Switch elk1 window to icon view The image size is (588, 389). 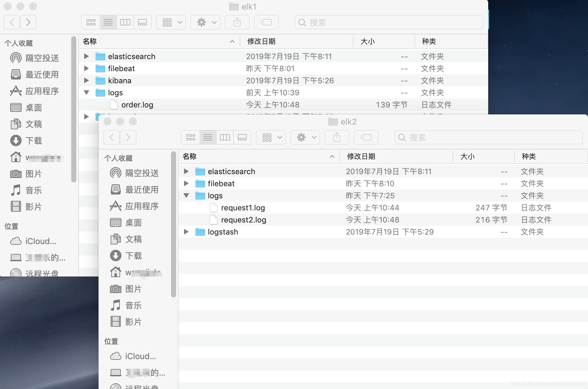pos(91,22)
